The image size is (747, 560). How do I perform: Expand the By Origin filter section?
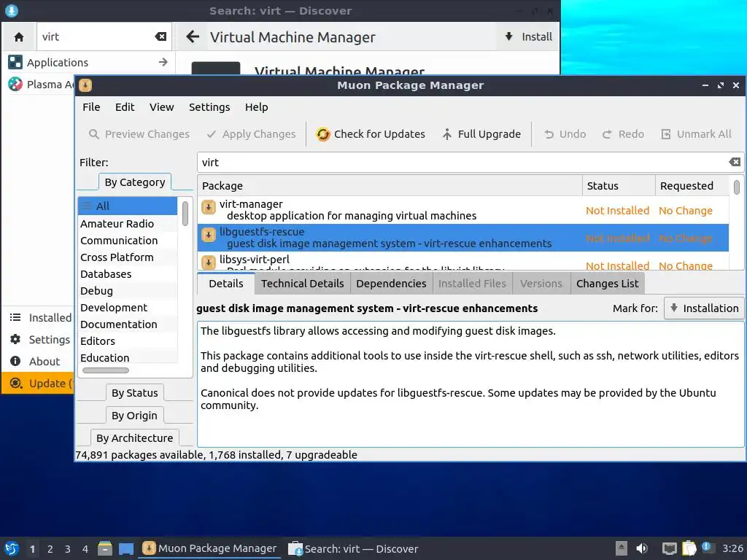134,416
